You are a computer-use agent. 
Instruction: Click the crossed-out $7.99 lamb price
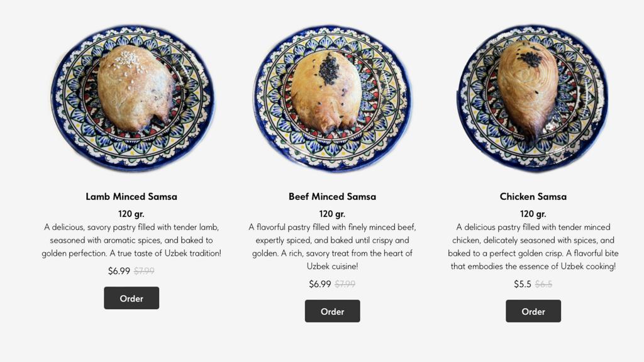(x=145, y=271)
